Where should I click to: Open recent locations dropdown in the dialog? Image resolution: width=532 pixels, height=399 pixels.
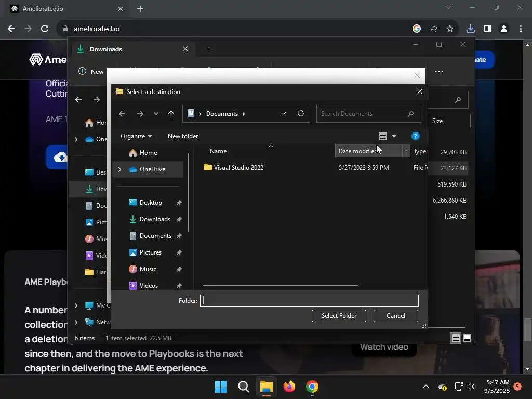[156, 114]
